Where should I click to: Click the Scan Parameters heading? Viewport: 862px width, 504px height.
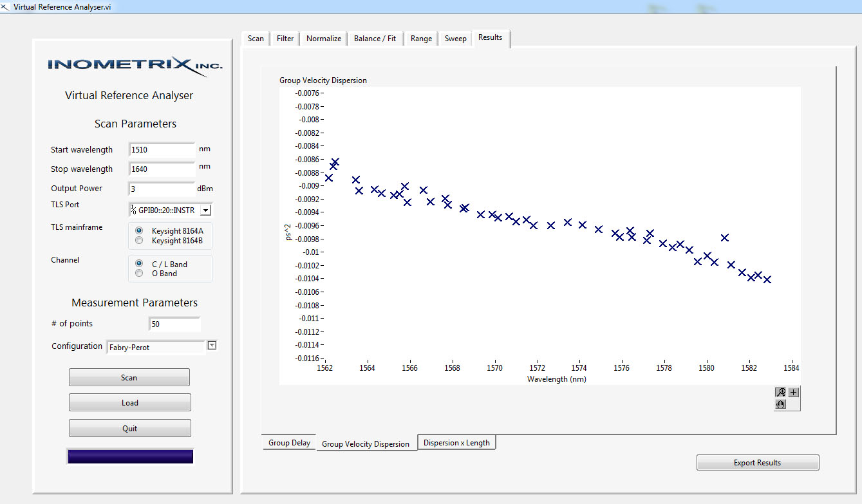(135, 124)
